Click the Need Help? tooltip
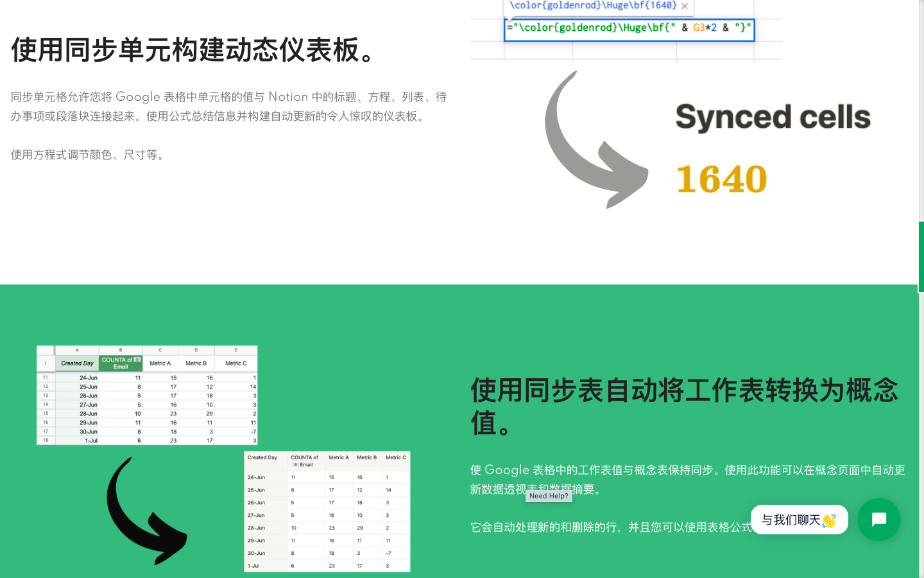This screenshot has width=924, height=578. click(549, 496)
